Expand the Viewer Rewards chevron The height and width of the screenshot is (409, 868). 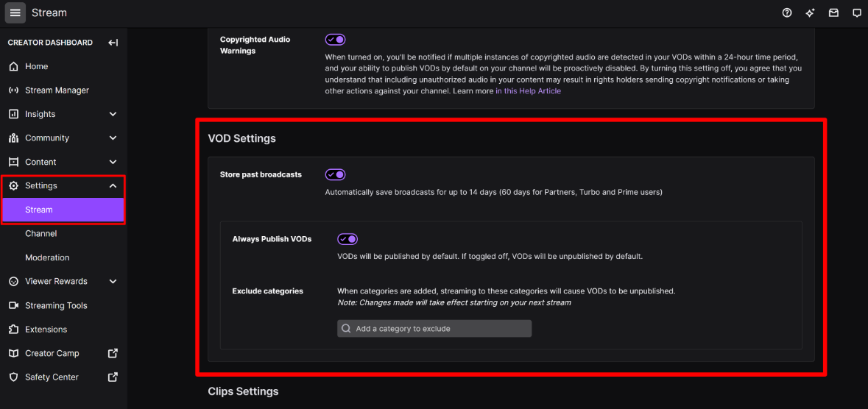113,281
